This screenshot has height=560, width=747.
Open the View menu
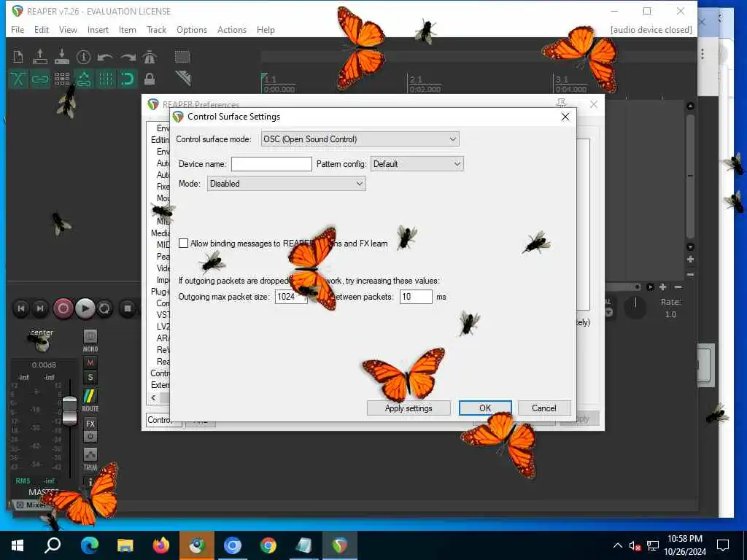68,29
